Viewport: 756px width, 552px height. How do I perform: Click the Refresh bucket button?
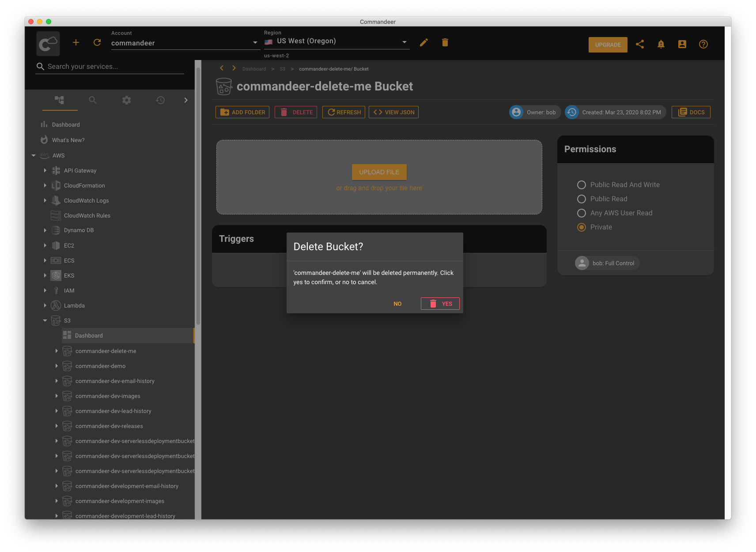tap(344, 112)
